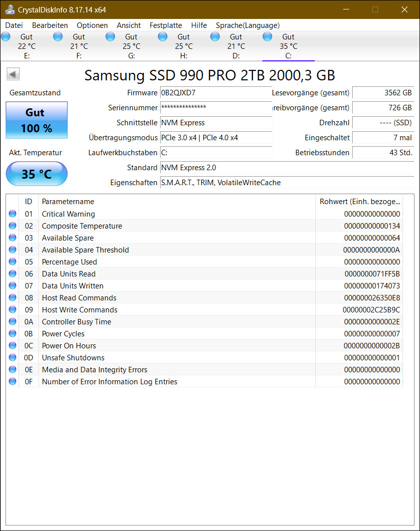The width and height of the screenshot is (420, 531).
Task: Click the status icon of Percentage Used row
Action: [x=12, y=262]
